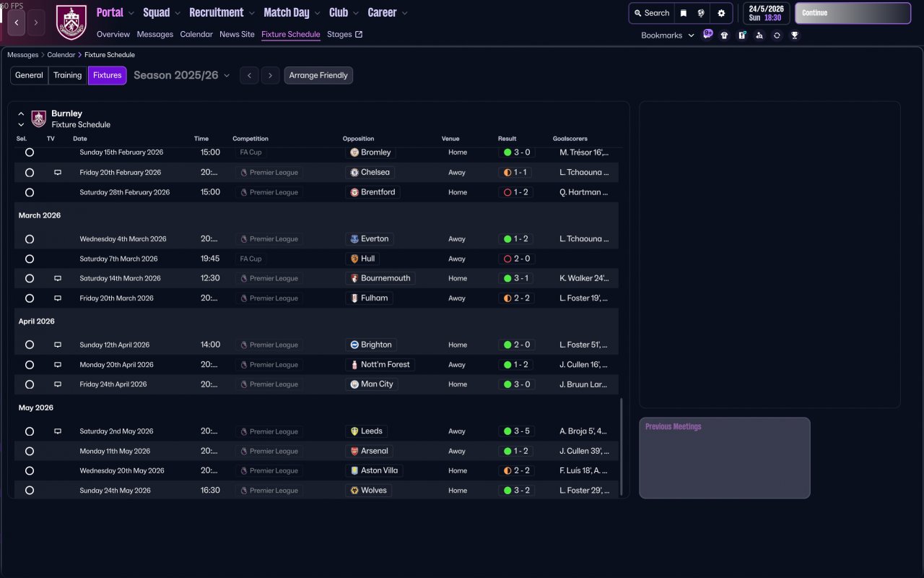Image resolution: width=924 pixels, height=578 pixels.
Task: Select the radio button for Chelsea fixture
Action: tap(30, 173)
